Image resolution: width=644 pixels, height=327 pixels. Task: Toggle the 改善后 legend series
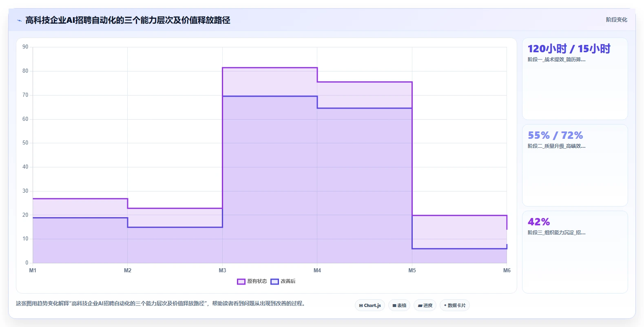point(283,281)
